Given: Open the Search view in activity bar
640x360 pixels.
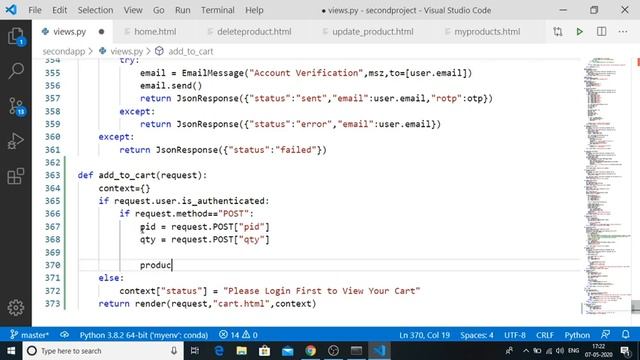Looking at the screenshot, I should (16, 71).
